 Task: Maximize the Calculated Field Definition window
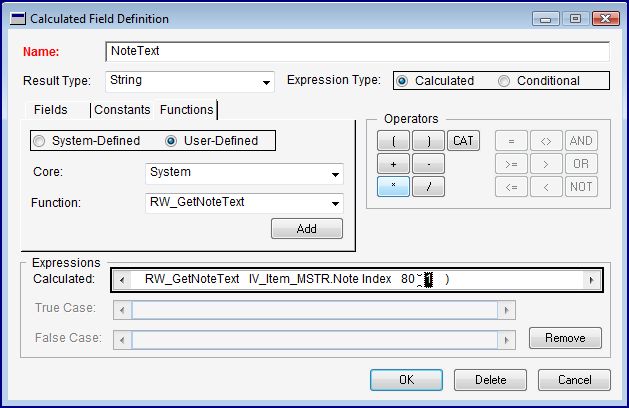click(x=575, y=18)
